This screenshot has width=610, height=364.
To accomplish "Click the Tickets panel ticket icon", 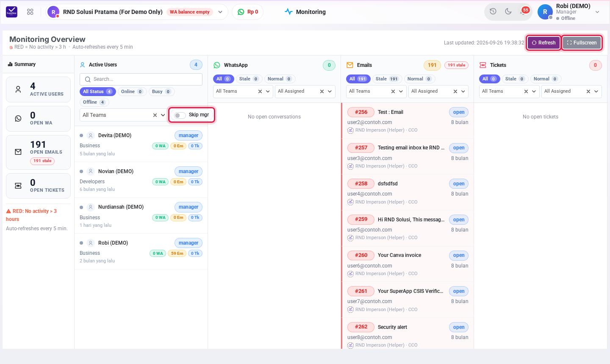I will click(483, 65).
